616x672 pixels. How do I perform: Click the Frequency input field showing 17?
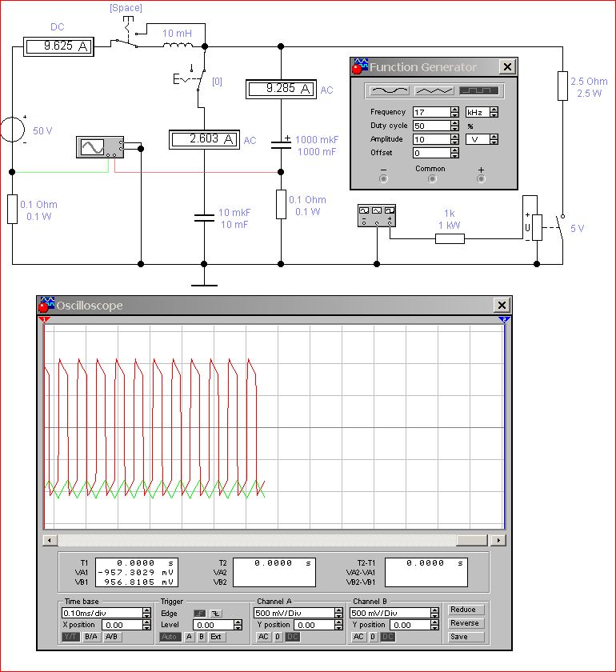click(x=430, y=112)
